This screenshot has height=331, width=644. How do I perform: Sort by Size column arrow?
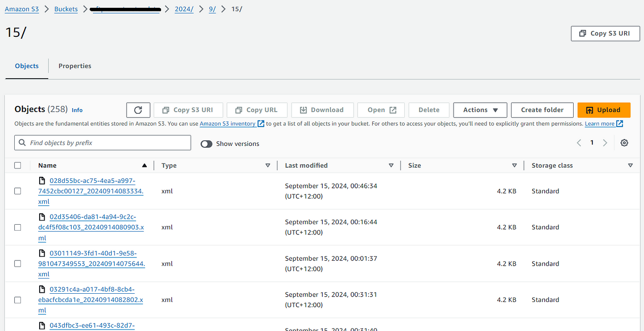tap(514, 165)
